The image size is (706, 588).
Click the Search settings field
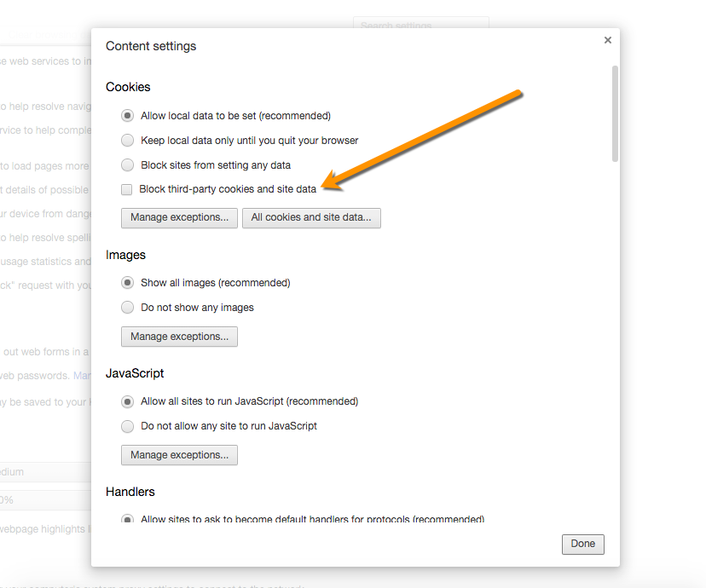420,26
